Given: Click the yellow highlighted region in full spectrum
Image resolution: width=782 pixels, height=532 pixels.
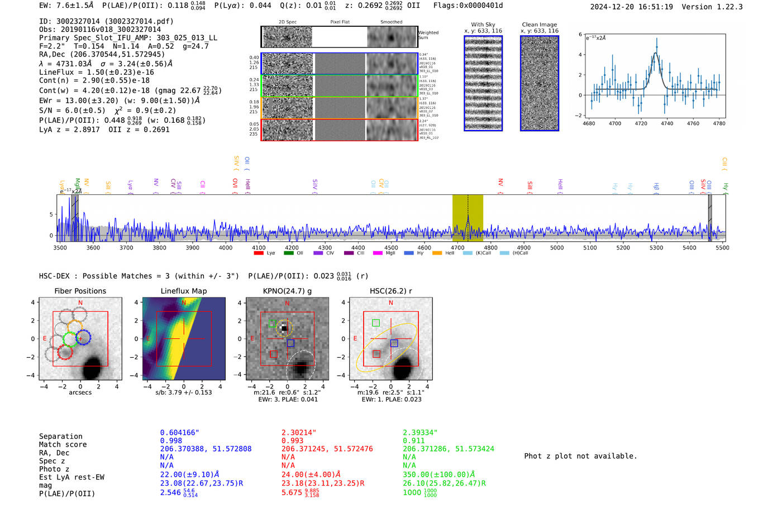Looking at the screenshot, I should (x=468, y=218).
